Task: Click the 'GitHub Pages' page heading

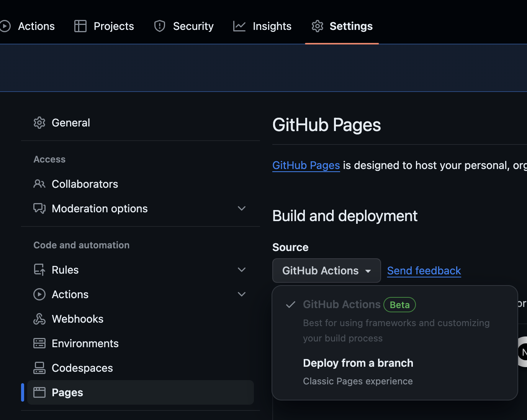Action: [327, 125]
